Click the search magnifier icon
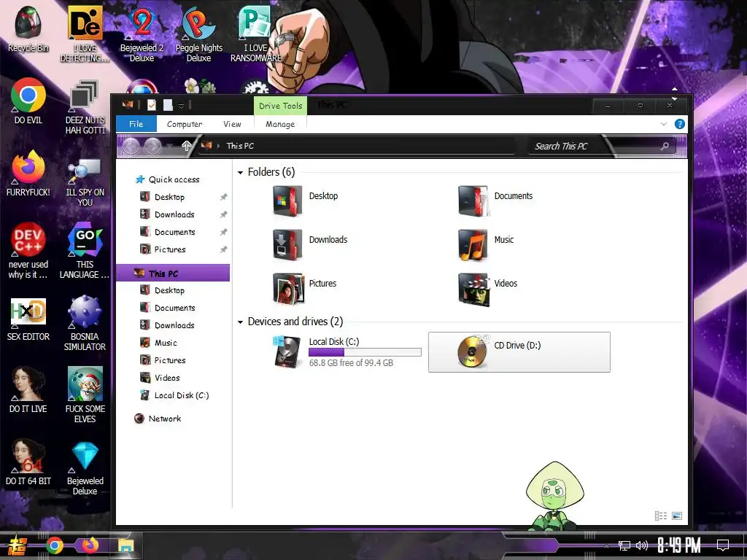Image resolution: width=747 pixels, height=560 pixels. click(x=665, y=146)
